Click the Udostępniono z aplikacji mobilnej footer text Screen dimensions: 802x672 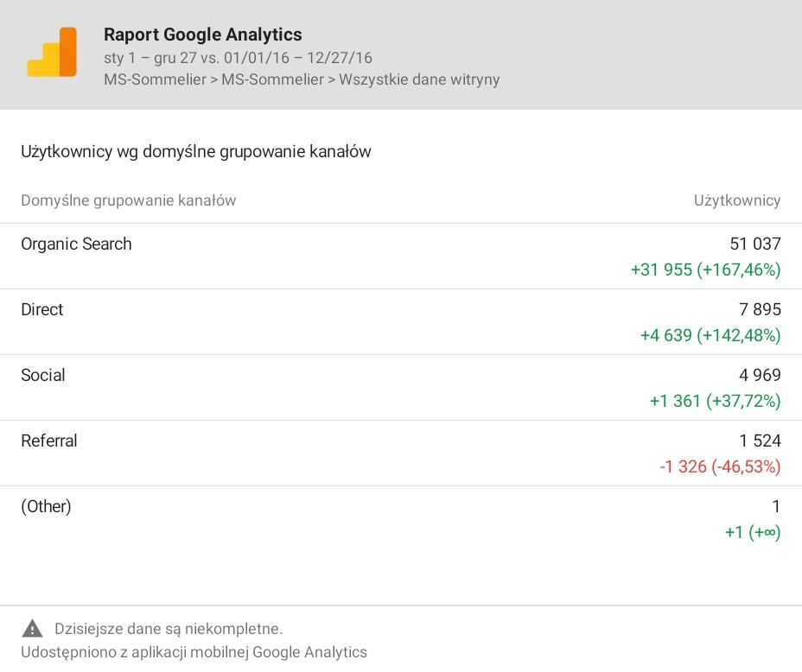(194, 652)
